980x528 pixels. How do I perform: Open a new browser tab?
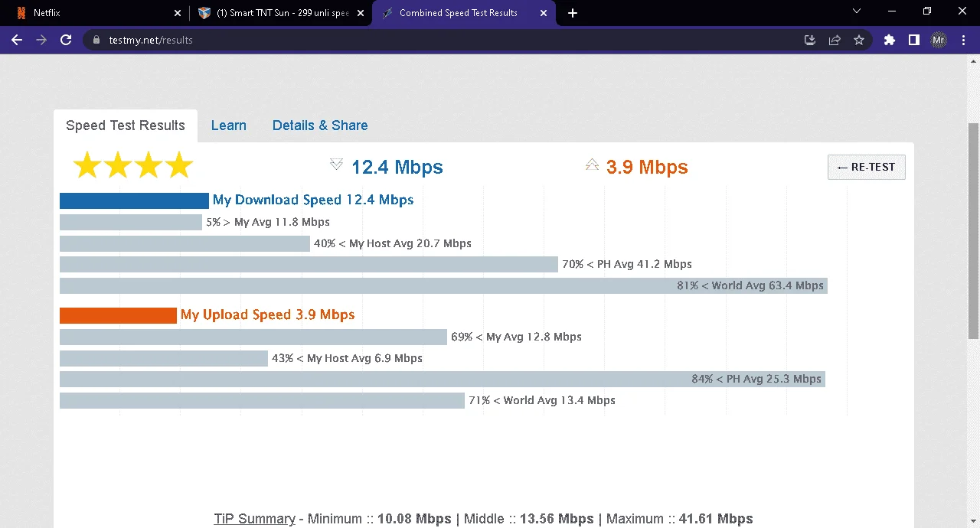click(573, 13)
